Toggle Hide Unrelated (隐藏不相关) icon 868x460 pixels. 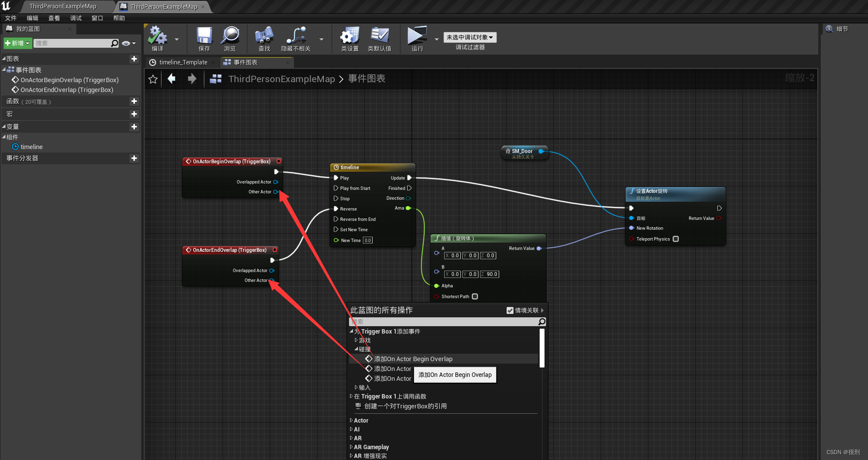[x=296, y=35]
